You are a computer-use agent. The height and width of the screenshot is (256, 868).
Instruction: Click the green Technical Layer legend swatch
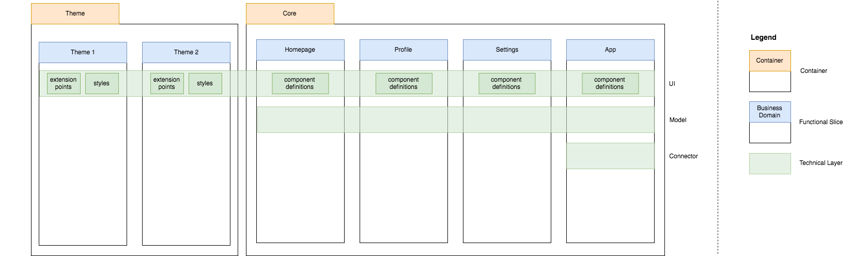(x=770, y=163)
